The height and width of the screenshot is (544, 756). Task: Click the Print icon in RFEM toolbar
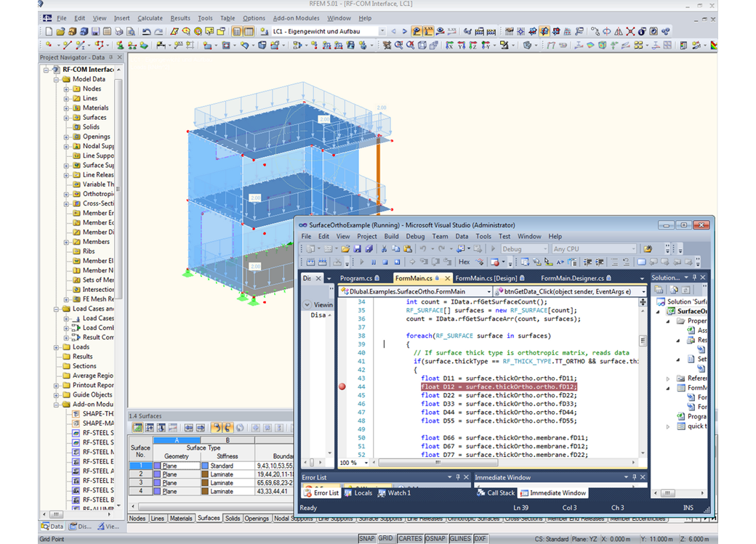click(118, 32)
